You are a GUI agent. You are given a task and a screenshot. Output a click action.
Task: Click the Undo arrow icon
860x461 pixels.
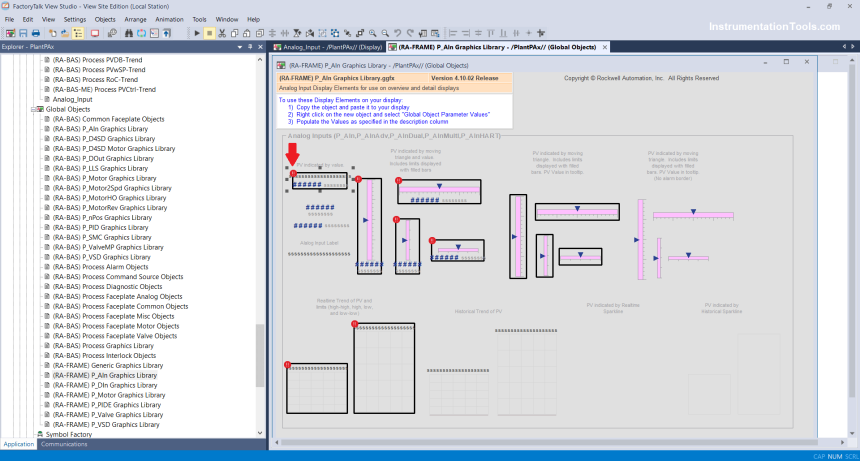(x=398, y=33)
